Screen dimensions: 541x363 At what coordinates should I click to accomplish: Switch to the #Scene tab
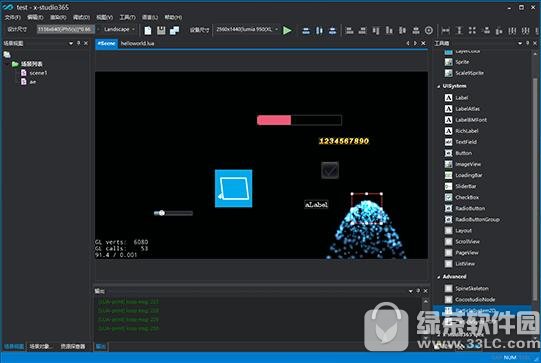[x=106, y=43]
